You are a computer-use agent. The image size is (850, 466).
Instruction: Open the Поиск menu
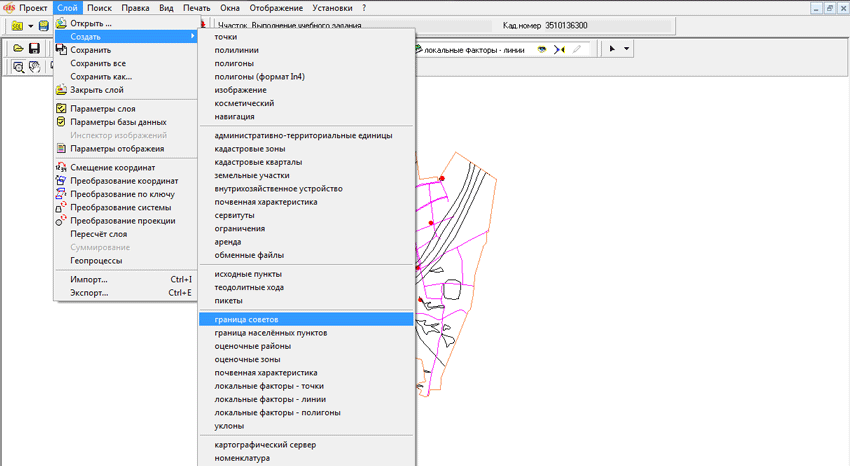(99, 8)
